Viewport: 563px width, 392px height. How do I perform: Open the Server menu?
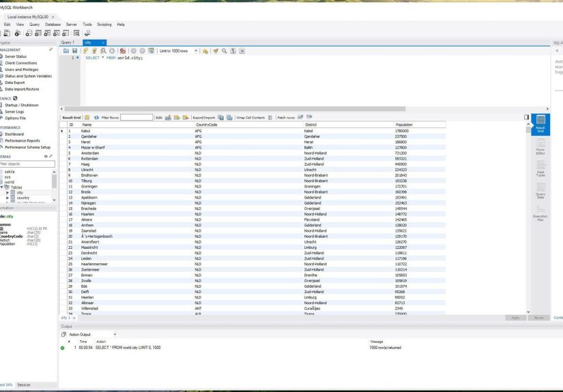[x=72, y=25]
